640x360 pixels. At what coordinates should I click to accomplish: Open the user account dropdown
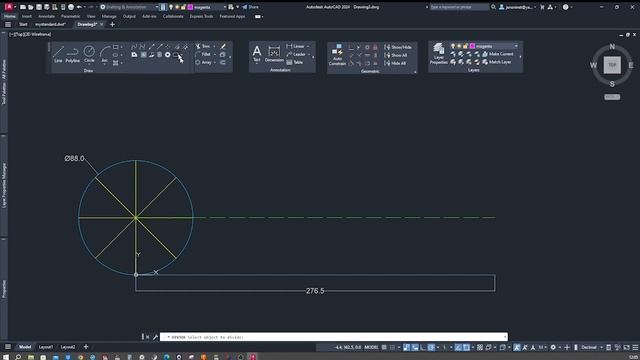click(518, 7)
